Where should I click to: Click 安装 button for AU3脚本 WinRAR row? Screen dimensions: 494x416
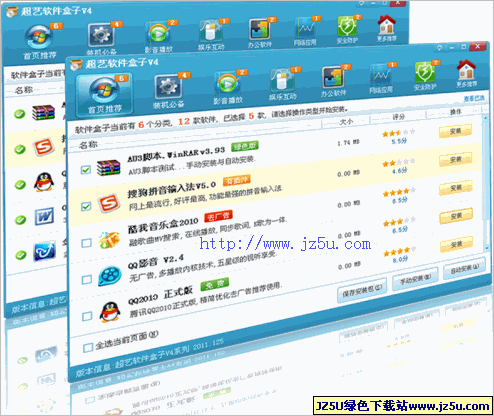(455, 131)
